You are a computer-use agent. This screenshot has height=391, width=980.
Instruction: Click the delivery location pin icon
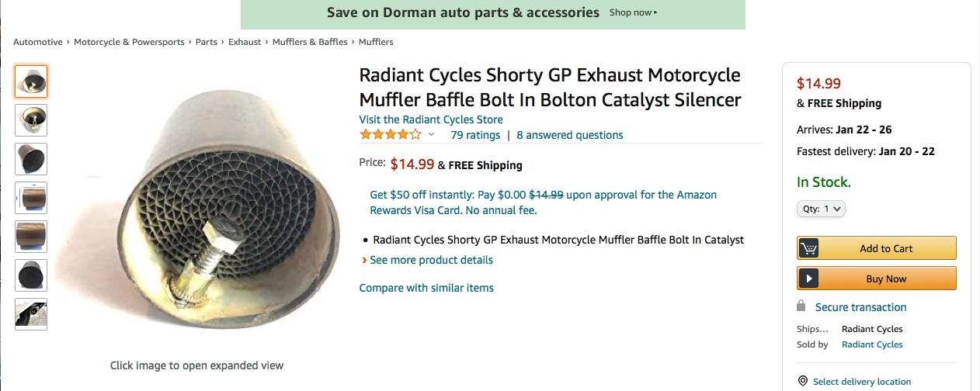(x=803, y=381)
